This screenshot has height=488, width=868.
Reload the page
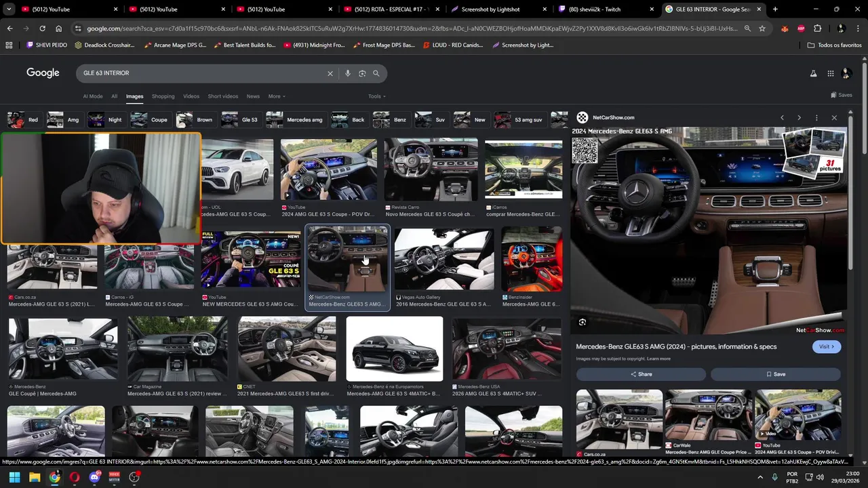tap(42, 28)
